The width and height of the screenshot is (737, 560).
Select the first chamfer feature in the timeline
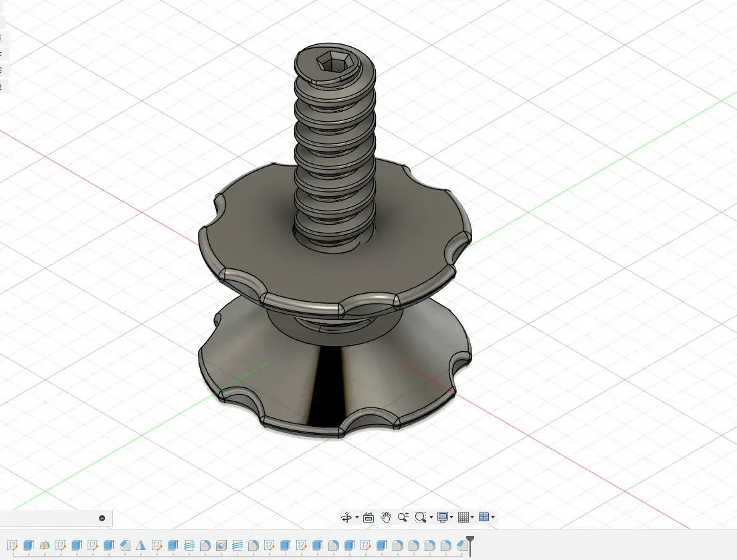(125, 545)
